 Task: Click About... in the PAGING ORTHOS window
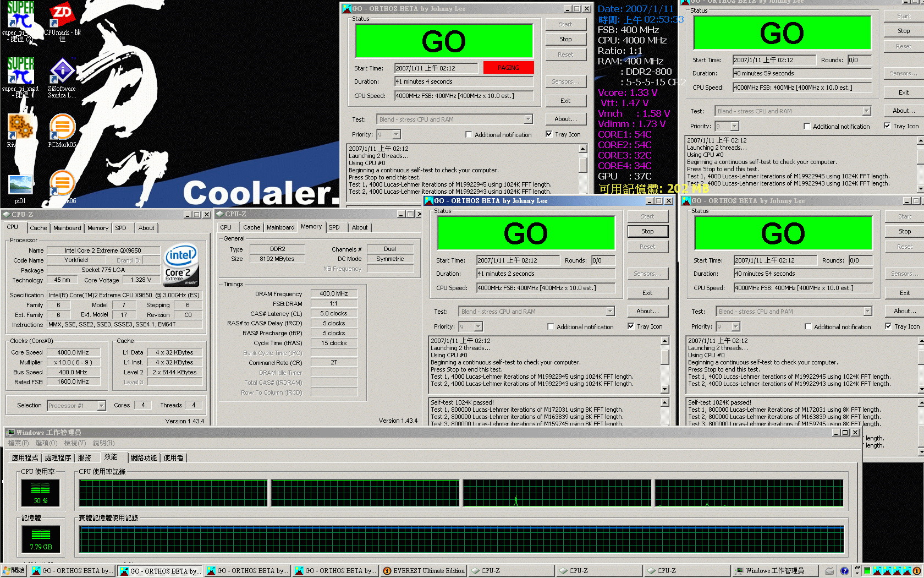565,119
